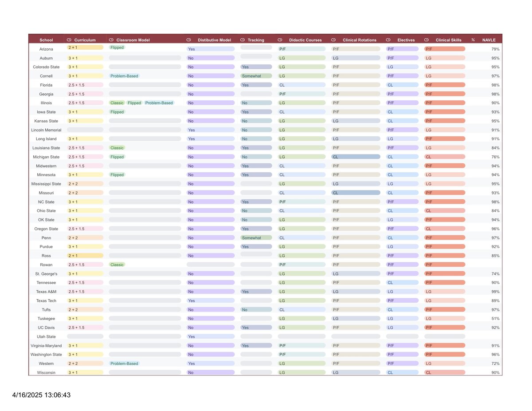Click the Clinical Rotations column icon
The width and height of the screenshot is (532, 411).
pos(333,40)
